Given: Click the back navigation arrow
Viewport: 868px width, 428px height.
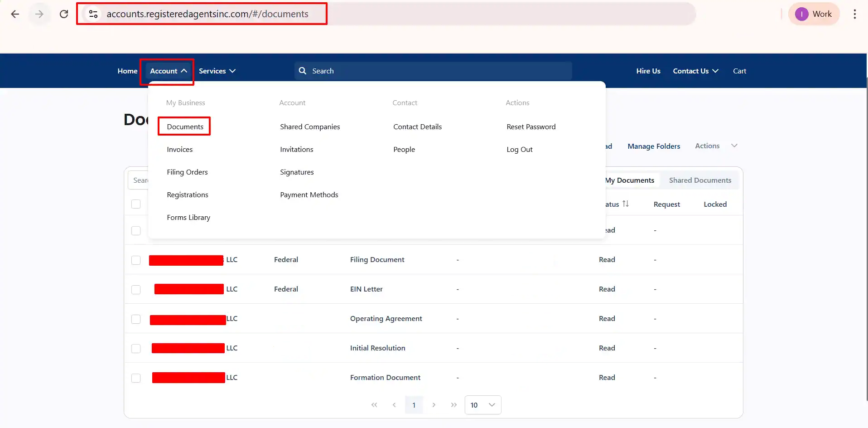Looking at the screenshot, I should (15, 14).
